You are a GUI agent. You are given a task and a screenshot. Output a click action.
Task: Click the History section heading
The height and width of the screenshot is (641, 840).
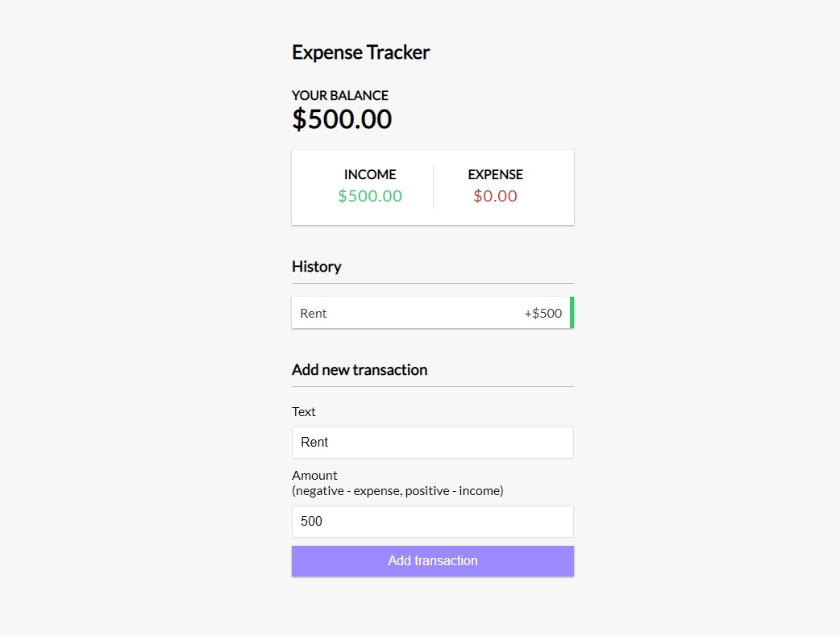(x=316, y=266)
